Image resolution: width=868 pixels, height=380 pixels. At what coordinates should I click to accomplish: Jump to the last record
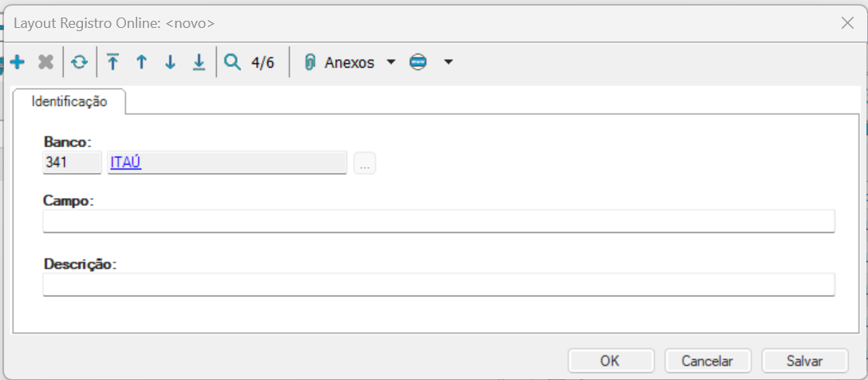click(x=199, y=62)
